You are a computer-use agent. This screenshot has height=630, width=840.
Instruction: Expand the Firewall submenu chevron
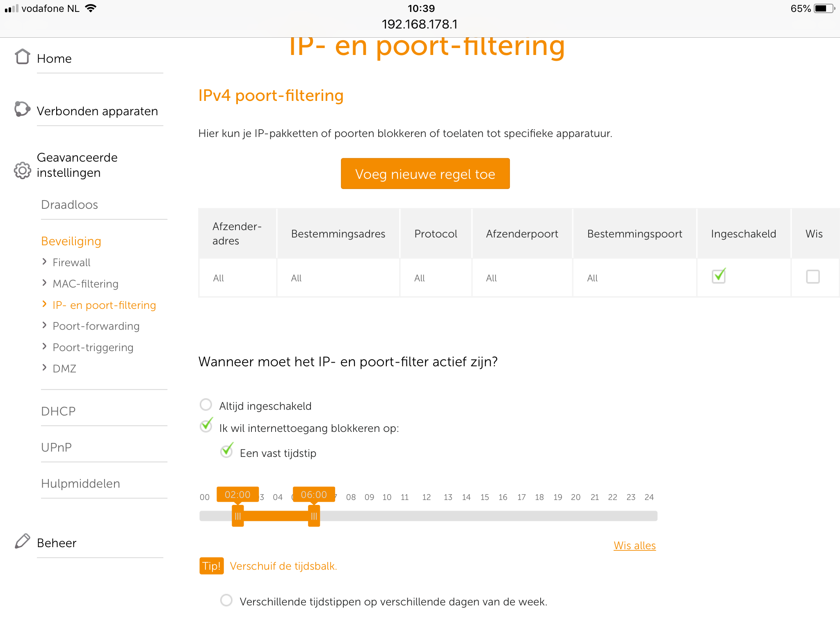45,262
